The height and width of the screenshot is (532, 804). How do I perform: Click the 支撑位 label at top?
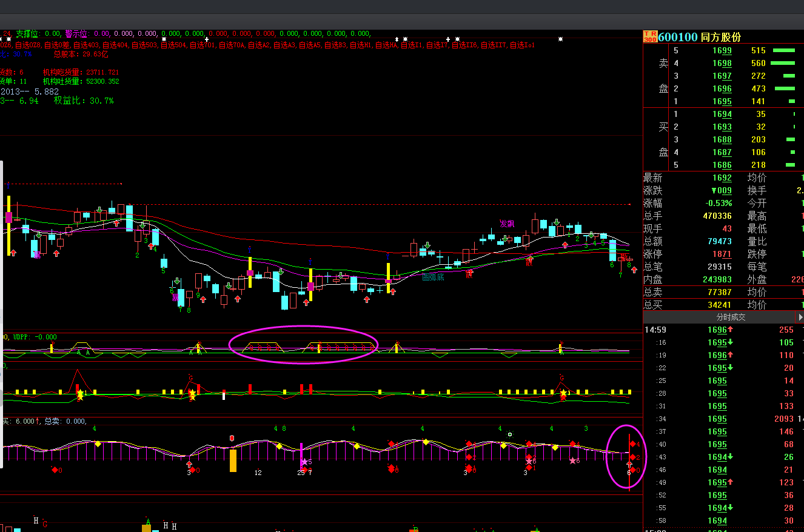pyautogui.click(x=28, y=34)
